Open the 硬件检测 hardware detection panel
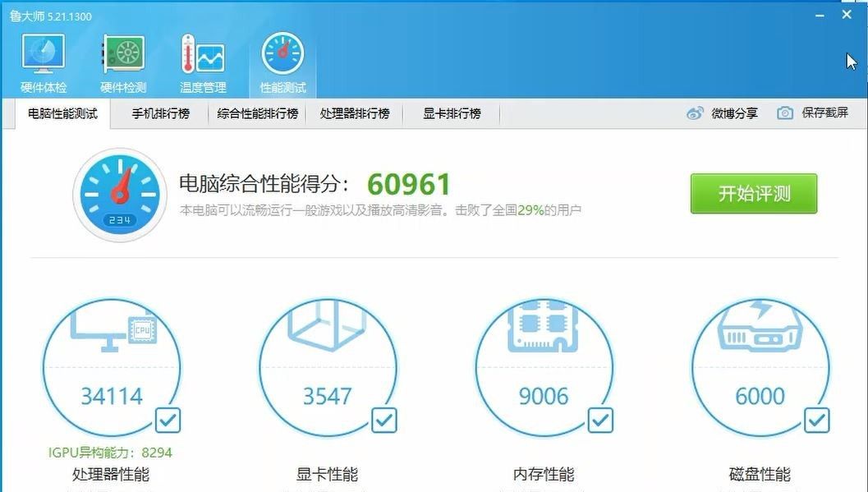This screenshot has width=868, height=492. (x=122, y=57)
